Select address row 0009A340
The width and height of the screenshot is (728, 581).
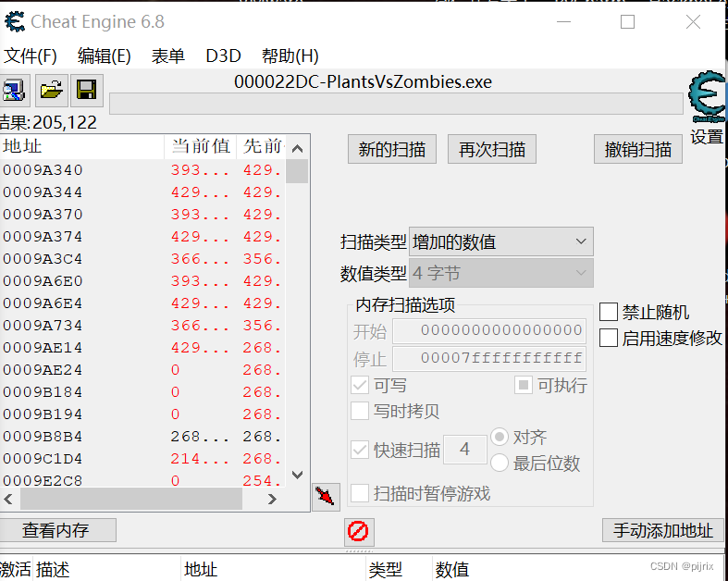[x=142, y=170]
